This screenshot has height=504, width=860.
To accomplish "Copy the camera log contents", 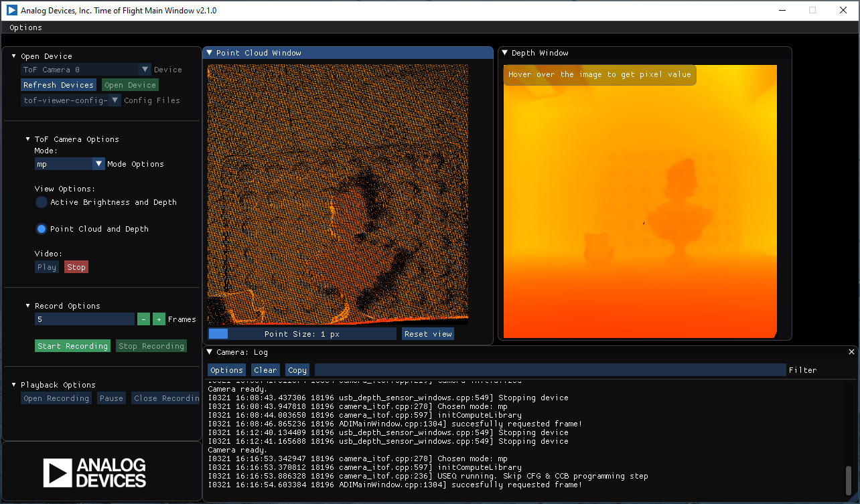I will (x=297, y=370).
